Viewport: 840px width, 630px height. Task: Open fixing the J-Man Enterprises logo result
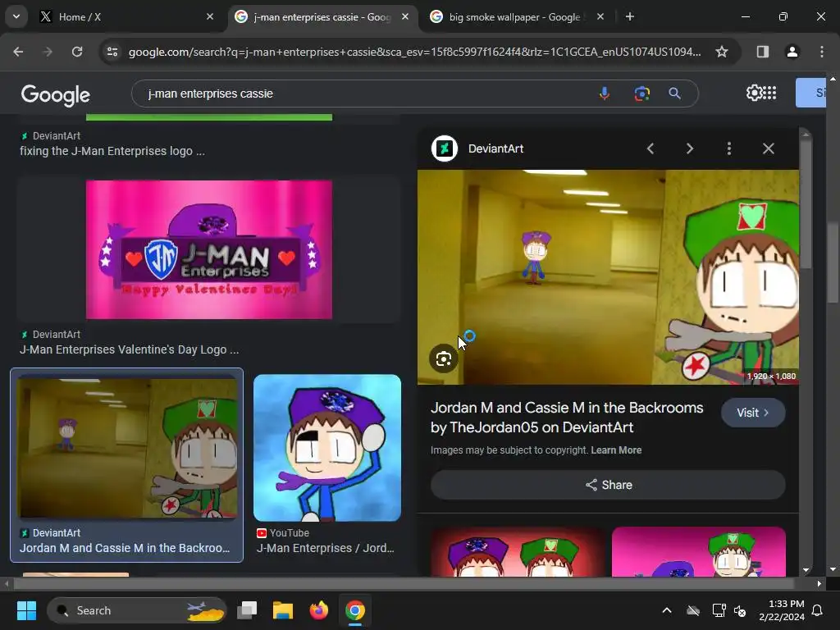(x=112, y=151)
